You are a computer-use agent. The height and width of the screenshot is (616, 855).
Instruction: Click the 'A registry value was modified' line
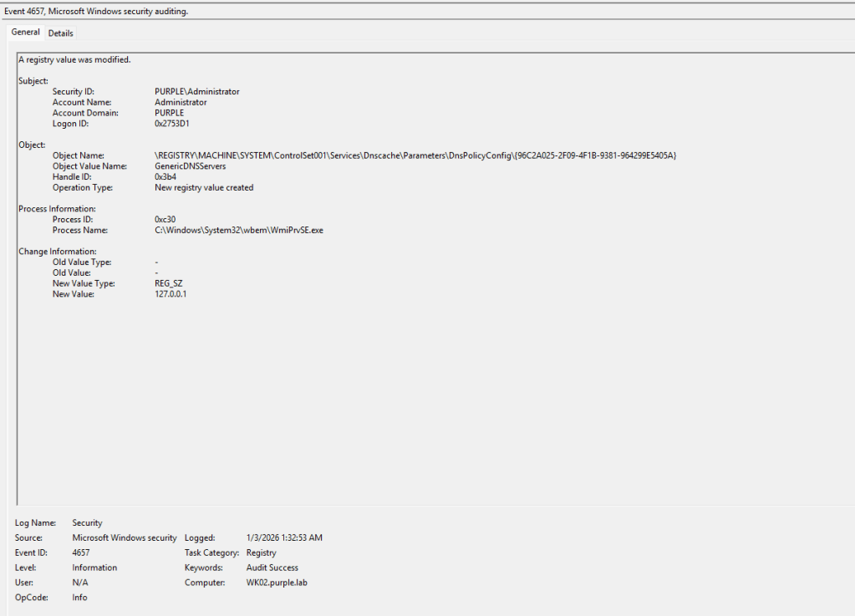(x=74, y=59)
